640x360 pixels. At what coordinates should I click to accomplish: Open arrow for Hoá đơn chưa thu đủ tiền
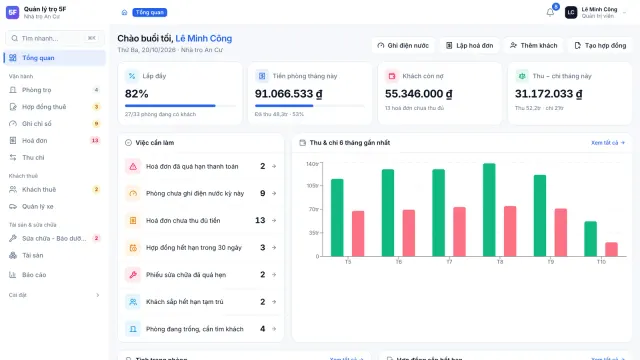tap(274, 220)
